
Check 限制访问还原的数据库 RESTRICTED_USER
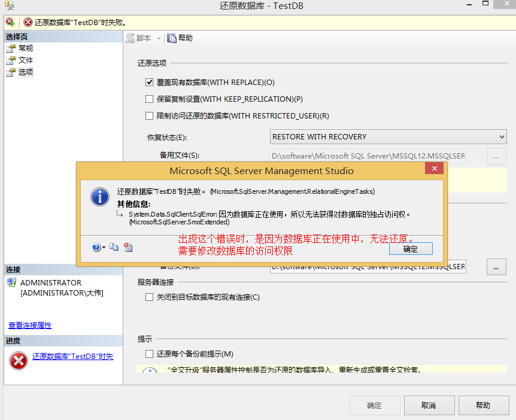(149, 116)
